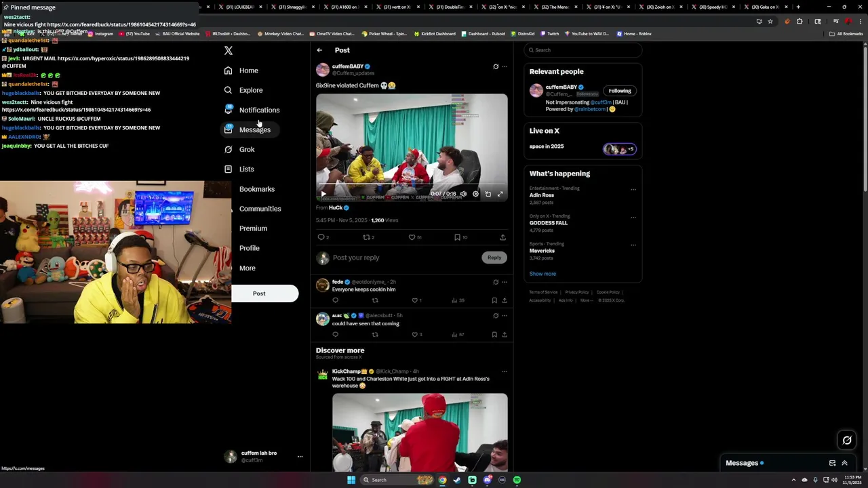Reply to the main post via comment icon
Viewport: 868px width, 488px height.
[321, 237]
